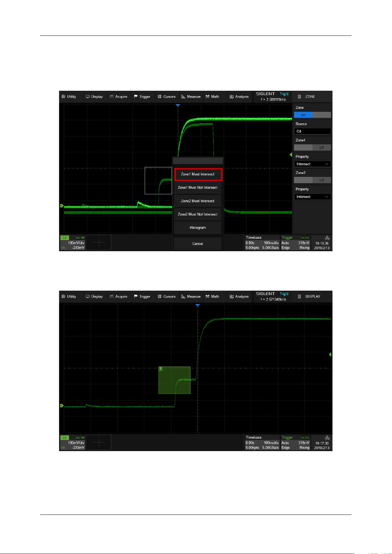Viewport: 392px width, 554px height.
Task: Open Analysis icon in DISPLAY screen
Action: (232, 297)
